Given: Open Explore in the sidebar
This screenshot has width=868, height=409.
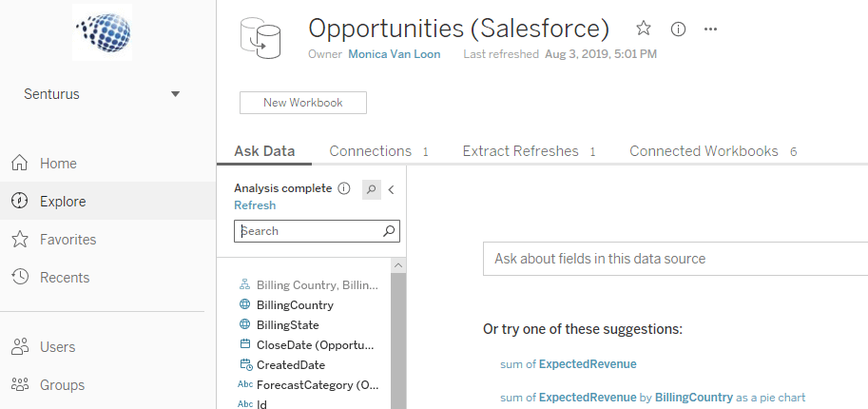Looking at the screenshot, I should (x=63, y=202).
